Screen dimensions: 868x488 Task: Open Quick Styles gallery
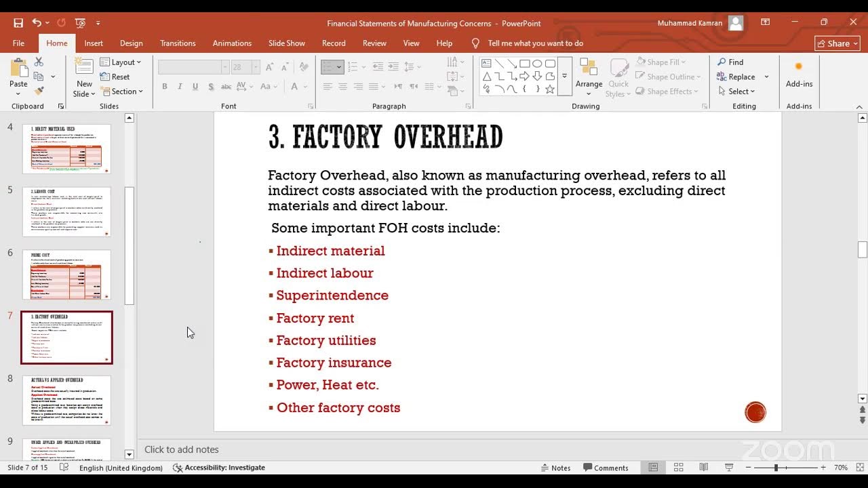[x=618, y=78]
